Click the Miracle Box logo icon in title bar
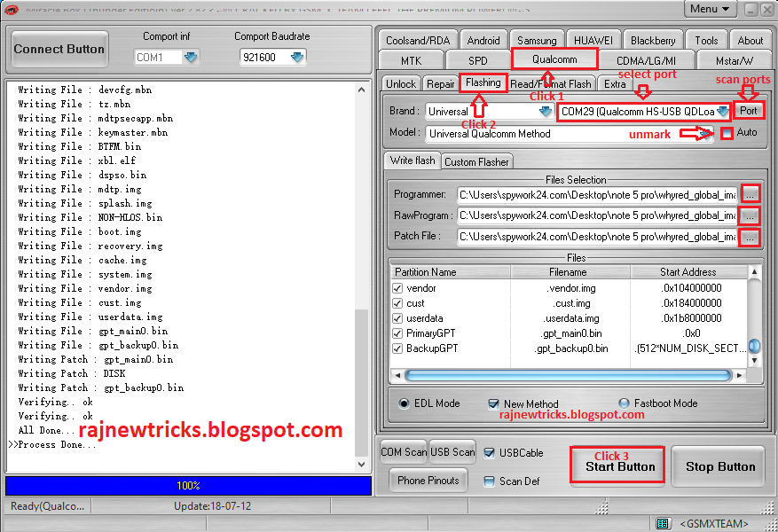The height and width of the screenshot is (532, 778). (11, 9)
